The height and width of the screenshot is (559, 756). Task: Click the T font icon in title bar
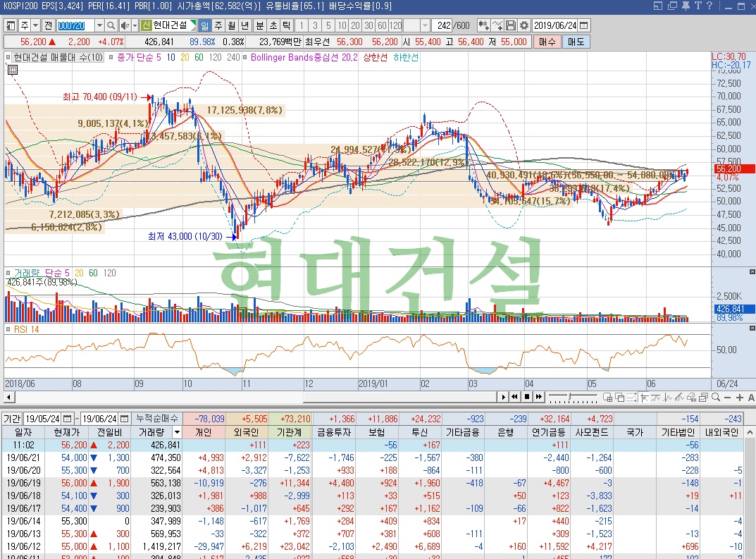pyautogui.click(x=698, y=6)
